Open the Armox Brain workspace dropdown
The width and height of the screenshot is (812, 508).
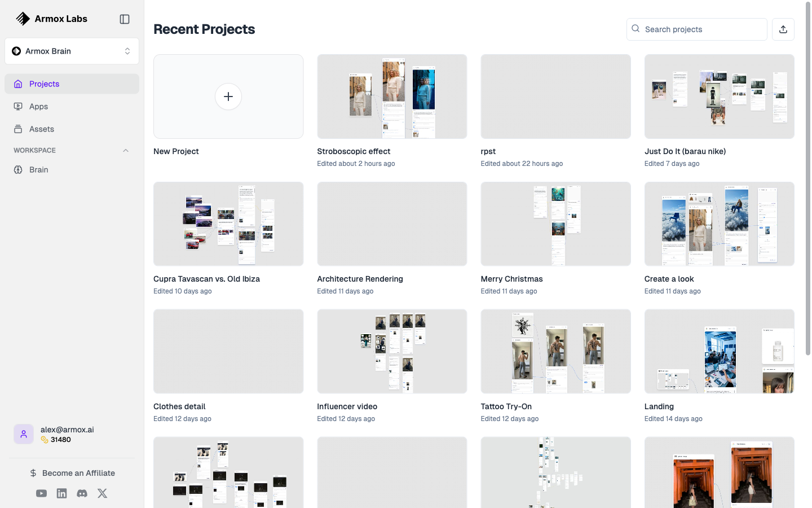(x=72, y=51)
